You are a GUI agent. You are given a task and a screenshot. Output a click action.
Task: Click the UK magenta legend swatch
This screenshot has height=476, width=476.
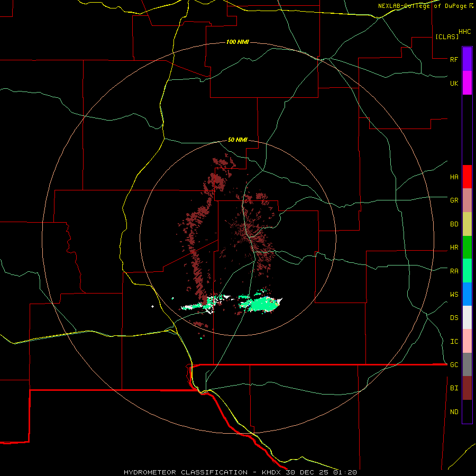click(x=467, y=83)
